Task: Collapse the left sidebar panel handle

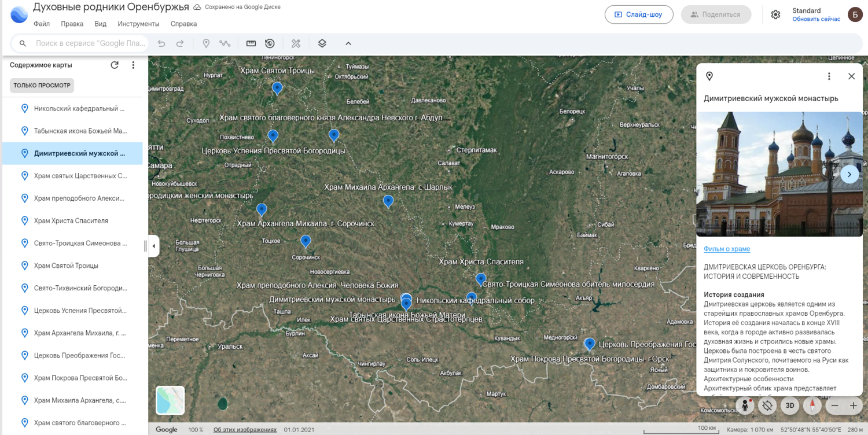Action: coord(153,246)
